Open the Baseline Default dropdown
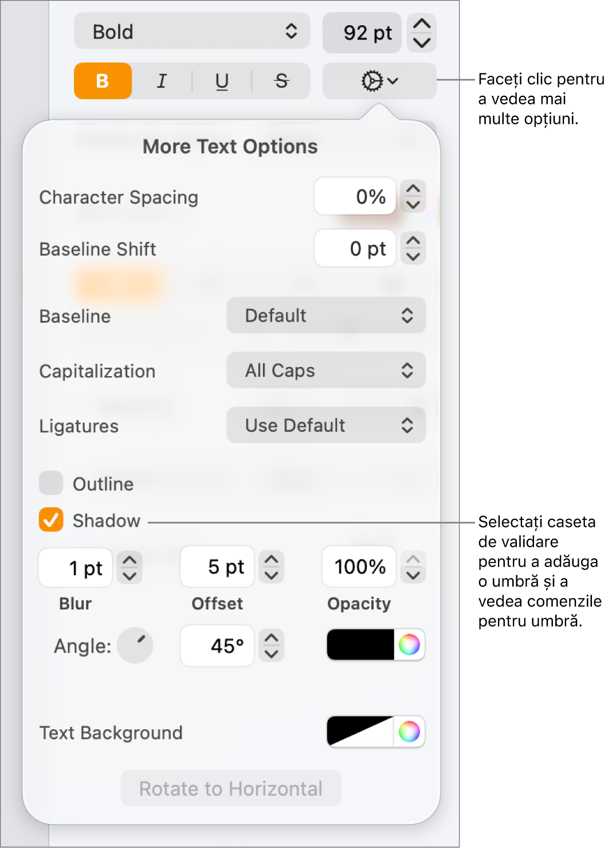Viewport: 616px width, 848px height. click(326, 315)
